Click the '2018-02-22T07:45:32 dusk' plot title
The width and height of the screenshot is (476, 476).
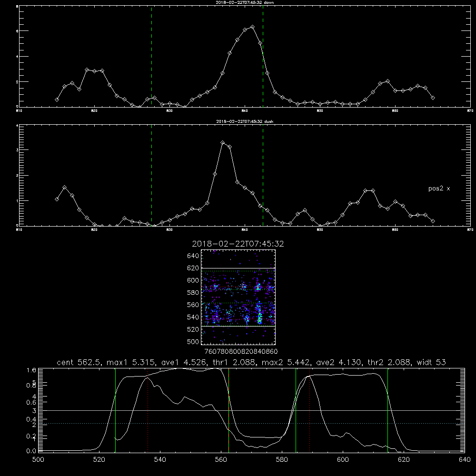pyautogui.click(x=245, y=121)
